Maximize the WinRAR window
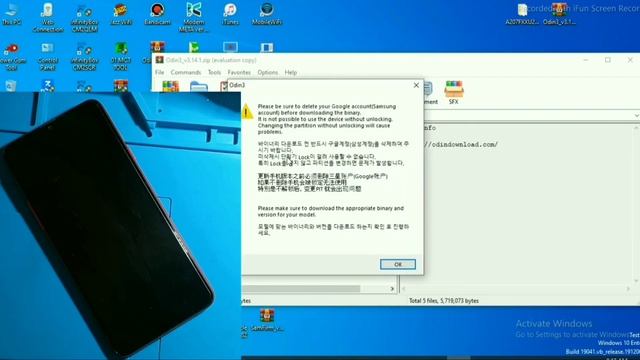This screenshot has height=360, width=640. click(608, 60)
